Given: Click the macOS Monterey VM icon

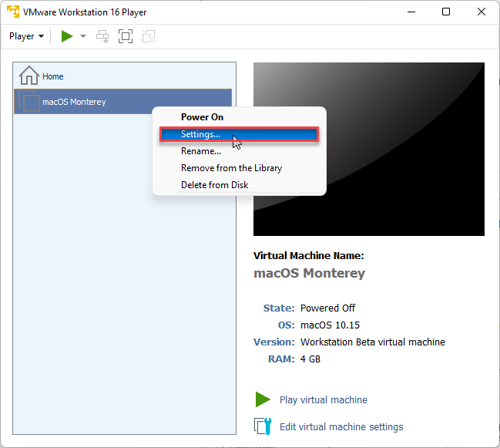Looking at the screenshot, I should click(29, 101).
